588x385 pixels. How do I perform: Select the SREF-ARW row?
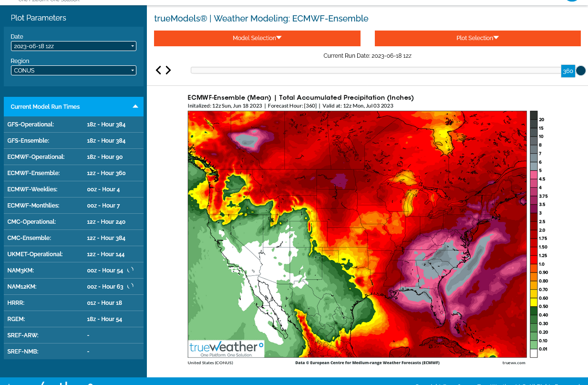[x=73, y=335]
